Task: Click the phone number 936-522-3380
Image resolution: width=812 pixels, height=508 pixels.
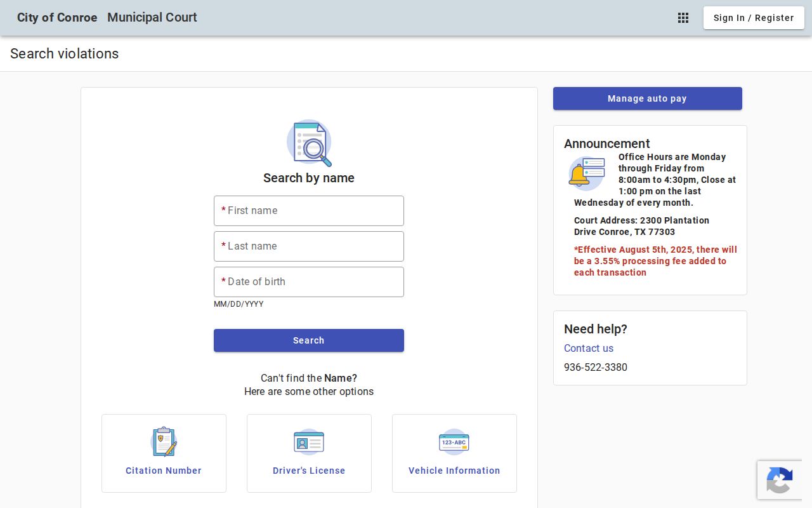Action: point(596,367)
